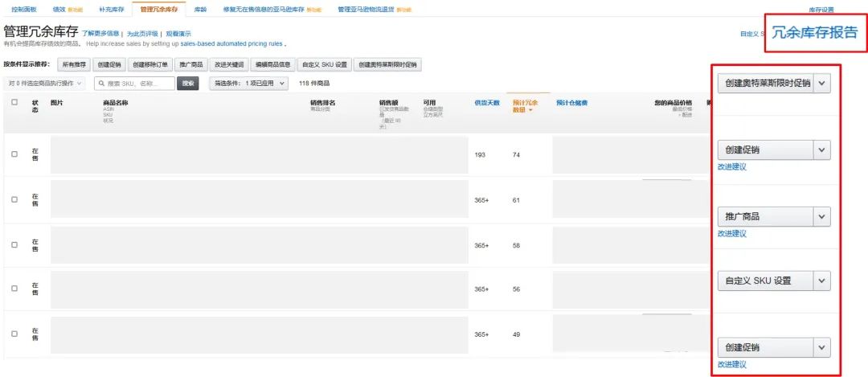Filter by 创建移除订单 recommendation
Image resolution: width=868 pixels, height=377 pixels.
150,65
